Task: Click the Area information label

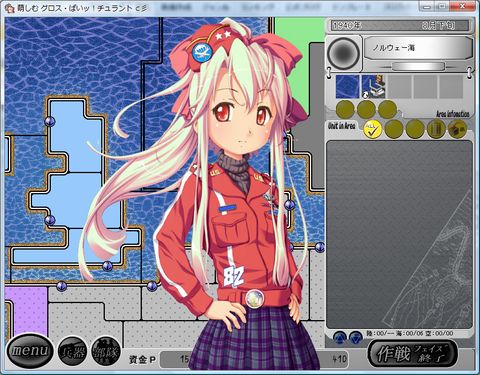Action: [x=453, y=114]
